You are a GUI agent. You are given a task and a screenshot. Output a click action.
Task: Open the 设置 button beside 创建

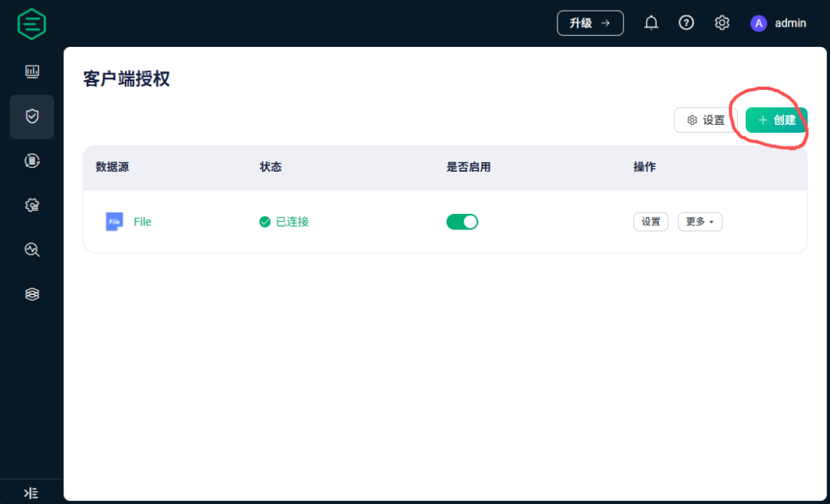(705, 120)
